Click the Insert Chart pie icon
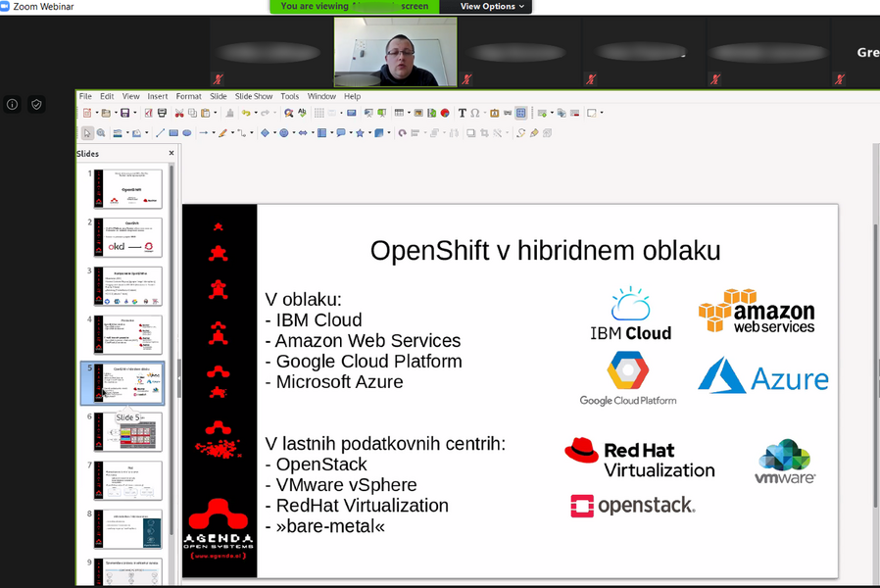Image resolution: width=880 pixels, height=588 pixels. [445, 113]
